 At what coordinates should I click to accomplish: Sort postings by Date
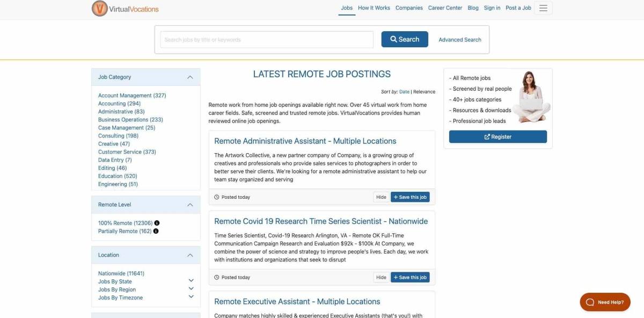click(404, 92)
